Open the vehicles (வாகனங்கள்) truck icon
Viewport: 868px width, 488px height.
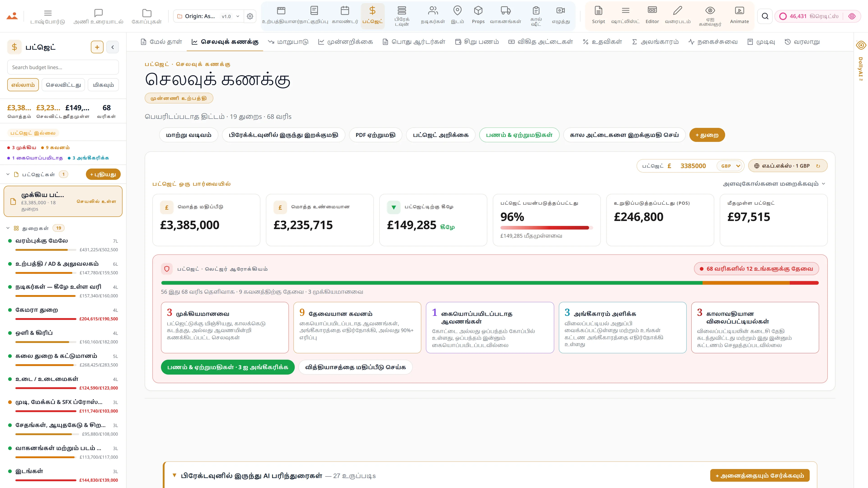coord(505,10)
